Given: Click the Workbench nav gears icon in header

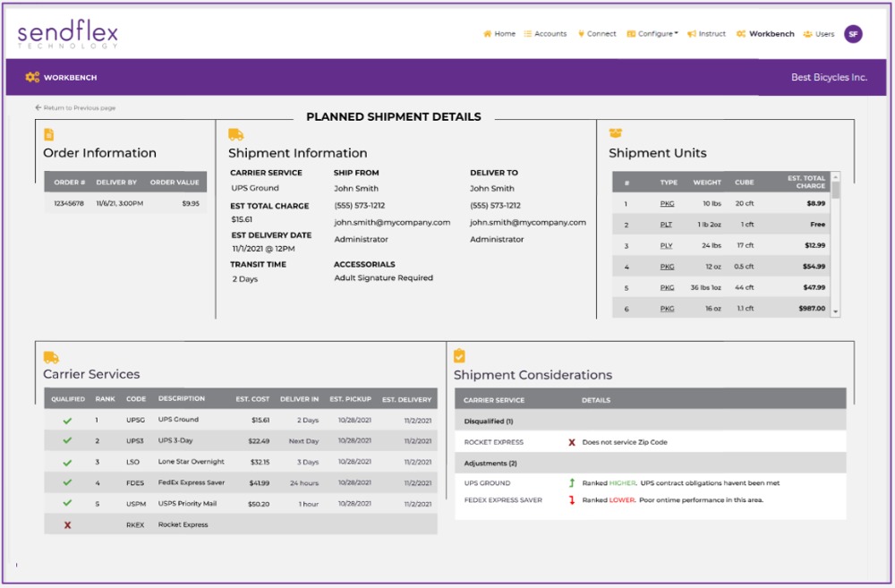Looking at the screenshot, I should (741, 34).
